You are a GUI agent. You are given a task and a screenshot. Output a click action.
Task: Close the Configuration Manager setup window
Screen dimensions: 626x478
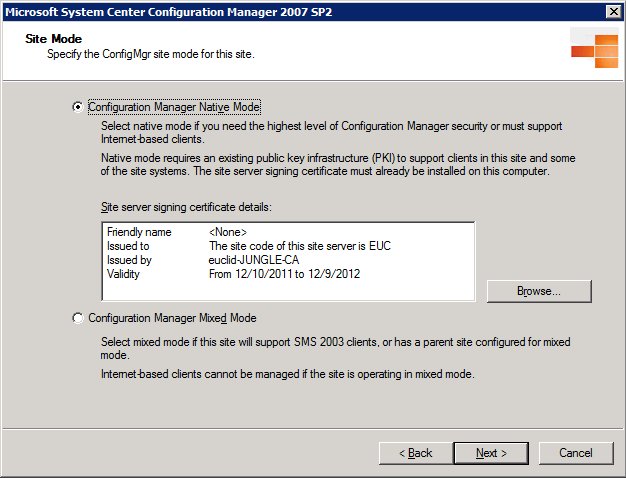pos(614,12)
